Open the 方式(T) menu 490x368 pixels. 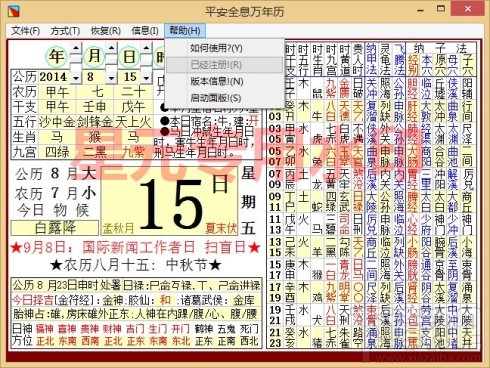coord(65,31)
